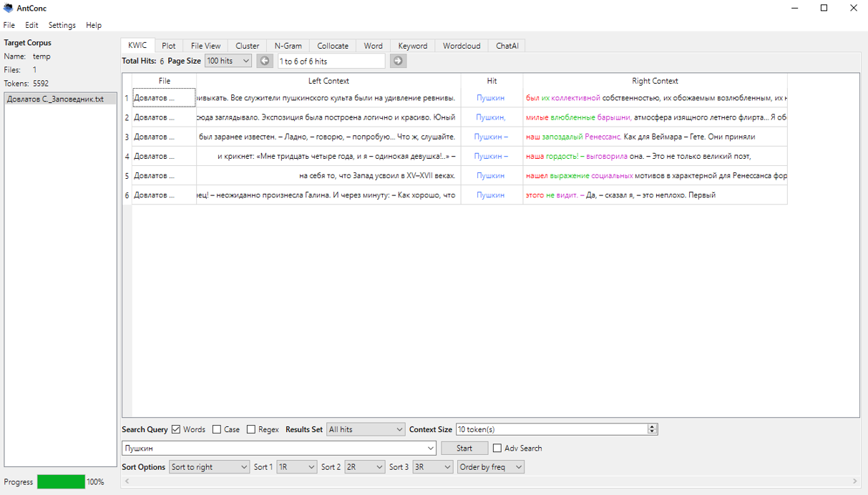Click the file cell in row 1
Viewport: 868px width, 495px height.
(x=164, y=97)
